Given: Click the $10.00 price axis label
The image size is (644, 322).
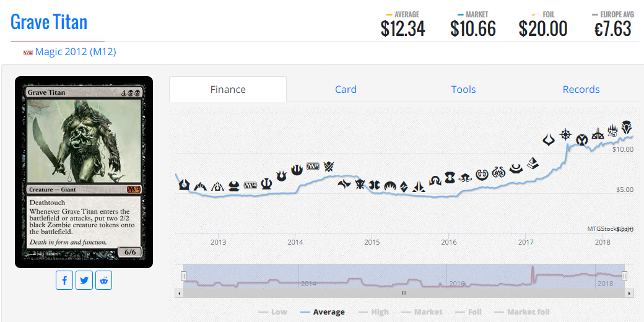Looking at the screenshot, I should [x=622, y=149].
